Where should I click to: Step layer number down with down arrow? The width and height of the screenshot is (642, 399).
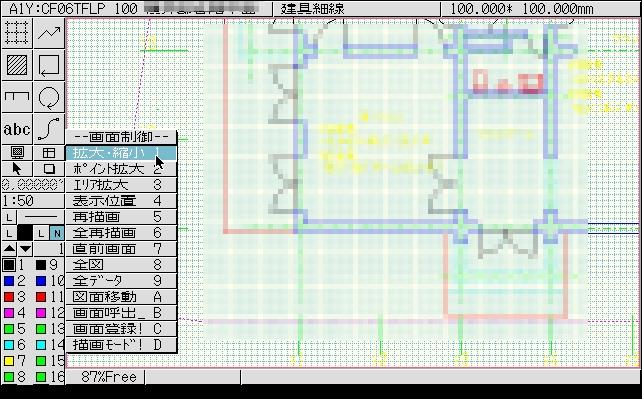(x=25, y=248)
